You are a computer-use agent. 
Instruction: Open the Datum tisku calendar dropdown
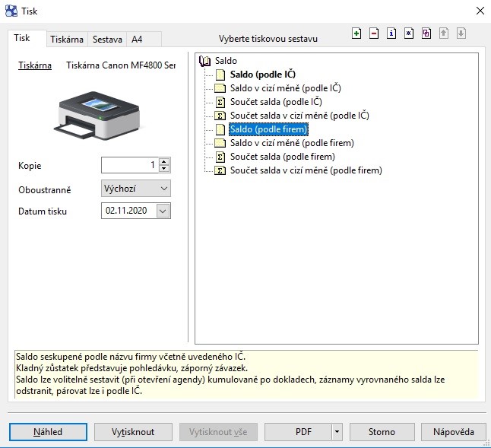pos(163,211)
